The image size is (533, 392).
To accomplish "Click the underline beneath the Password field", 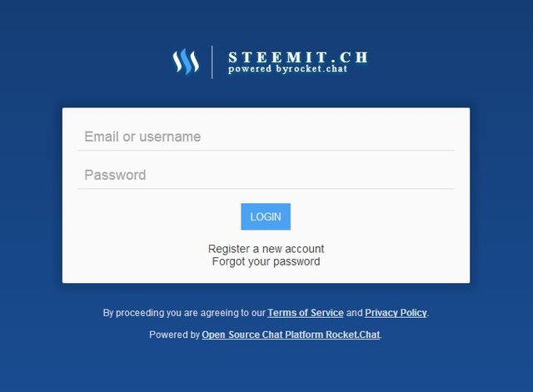I will (266, 189).
